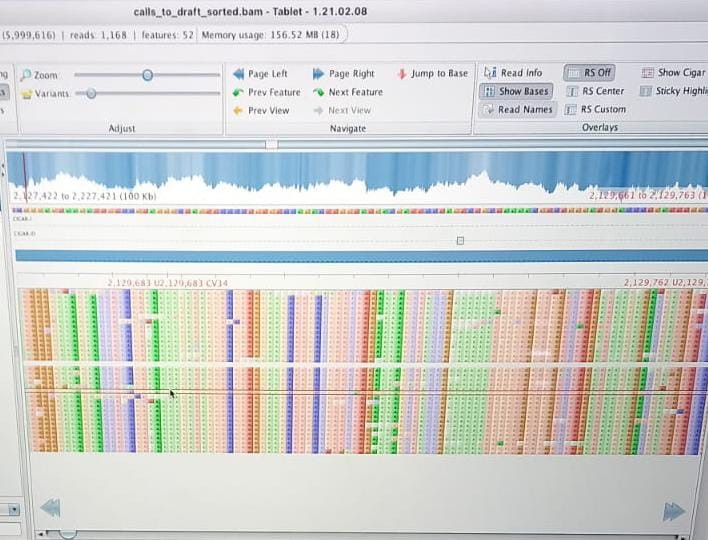Select the RS Center option
The height and width of the screenshot is (540, 708).
click(595, 91)
